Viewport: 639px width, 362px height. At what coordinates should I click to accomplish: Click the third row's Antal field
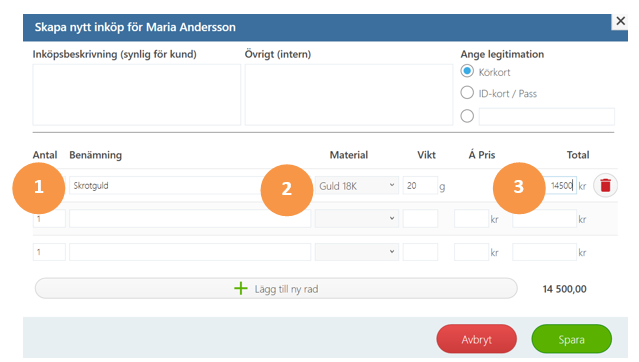(x=49, y=252)
